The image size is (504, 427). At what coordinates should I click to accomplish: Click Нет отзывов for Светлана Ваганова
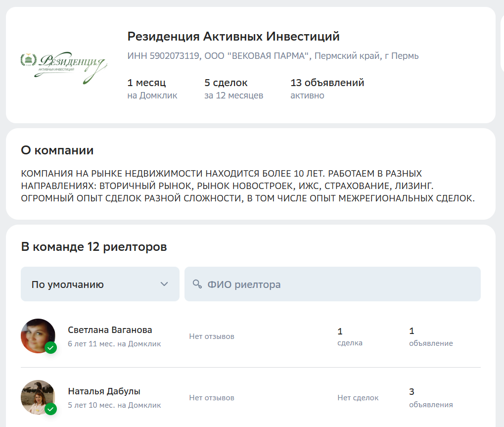(212, 336)
